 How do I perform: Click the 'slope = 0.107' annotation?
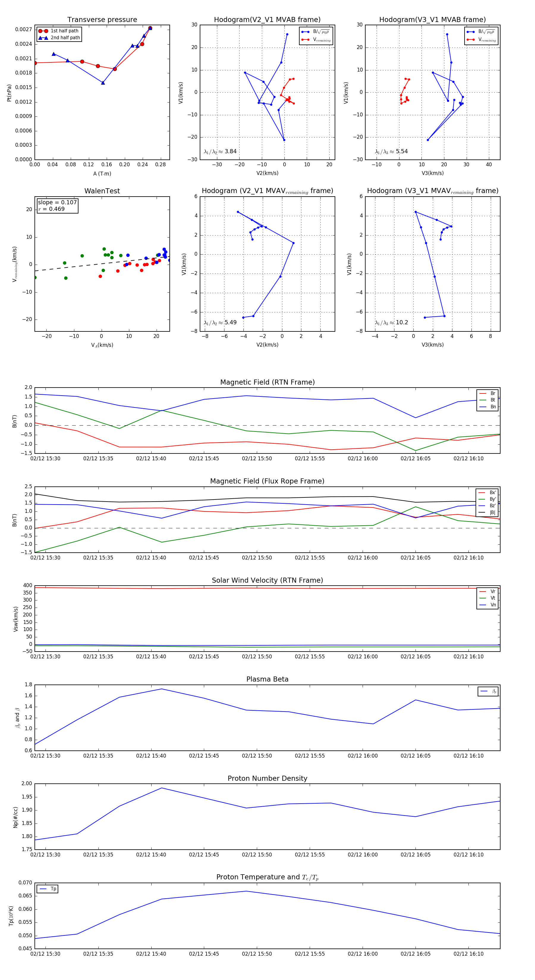point(57,203)
